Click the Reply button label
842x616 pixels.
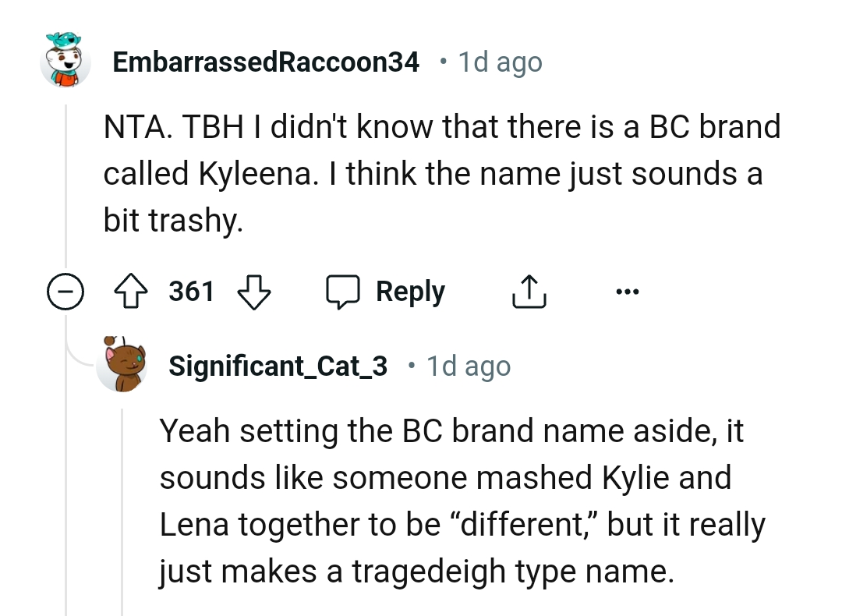point(410,291)
